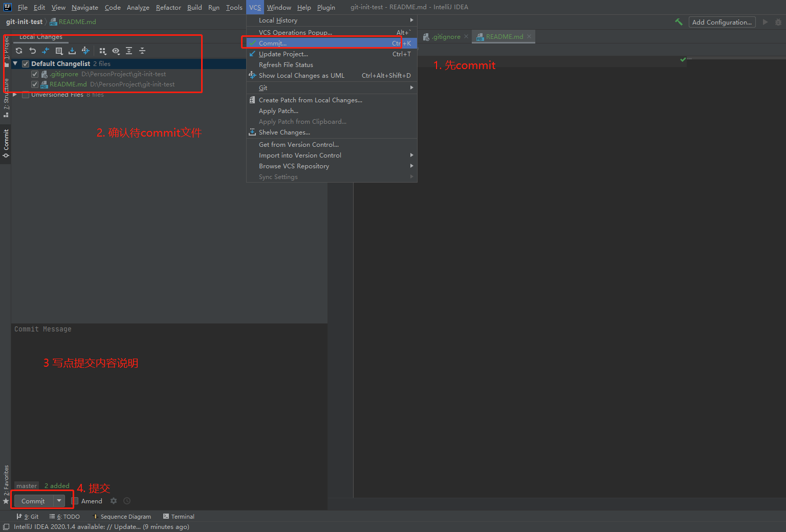Open the File menu
Viewport: 786px width, 532px height.
[23, 7]
